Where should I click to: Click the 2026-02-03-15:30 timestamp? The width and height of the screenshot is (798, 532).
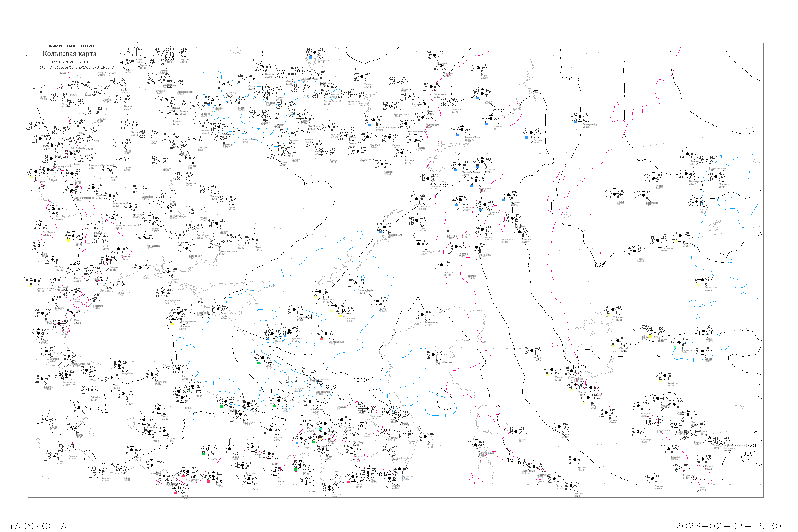[x=728, y=526]
